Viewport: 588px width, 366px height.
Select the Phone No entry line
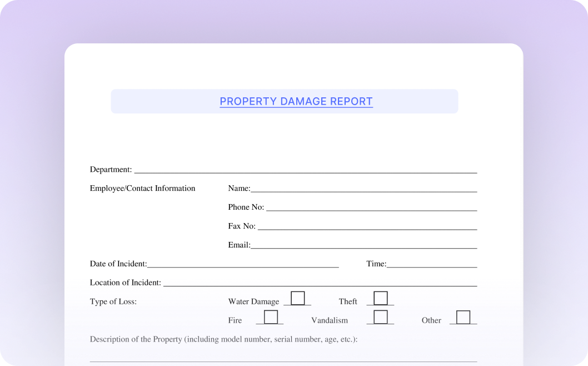click(x=371, y=207)
